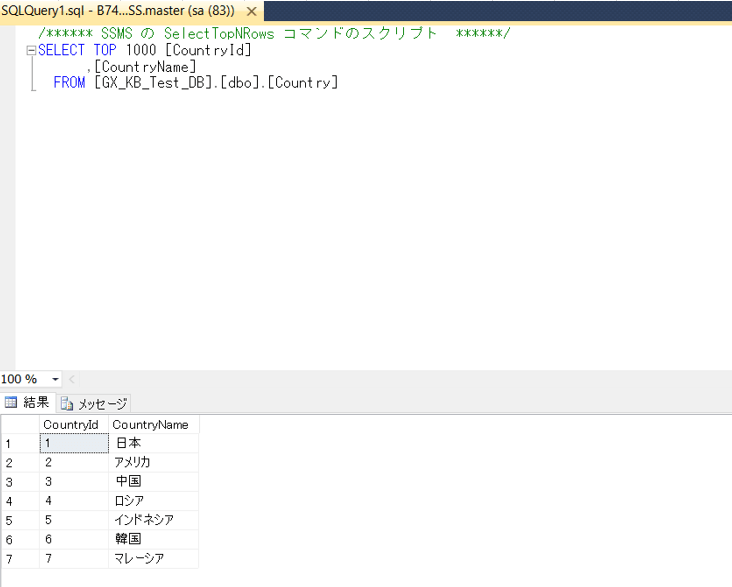This screenshot has width=732, height=587.
Task: Click the SELECT keyword in the query
Action: 61,50
